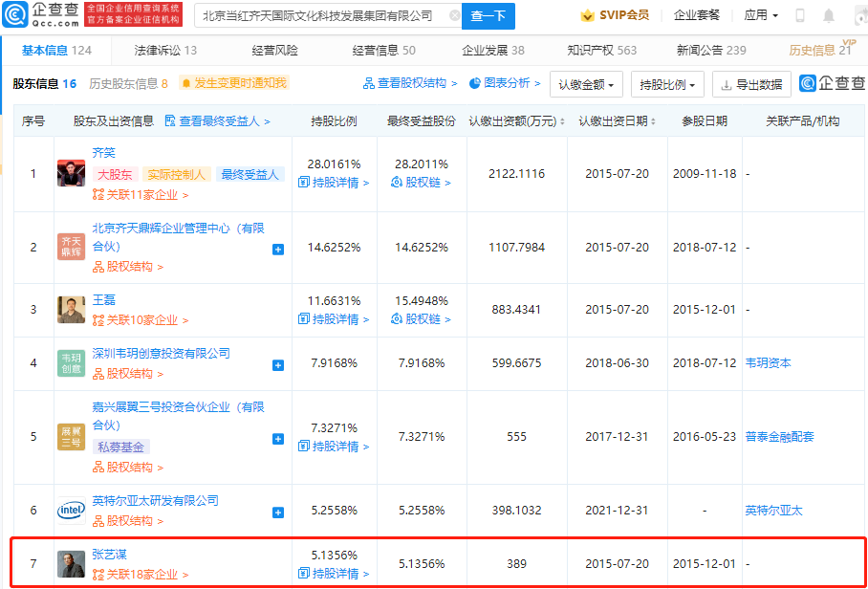Click the 导出数据 export button

click(751, 84)
